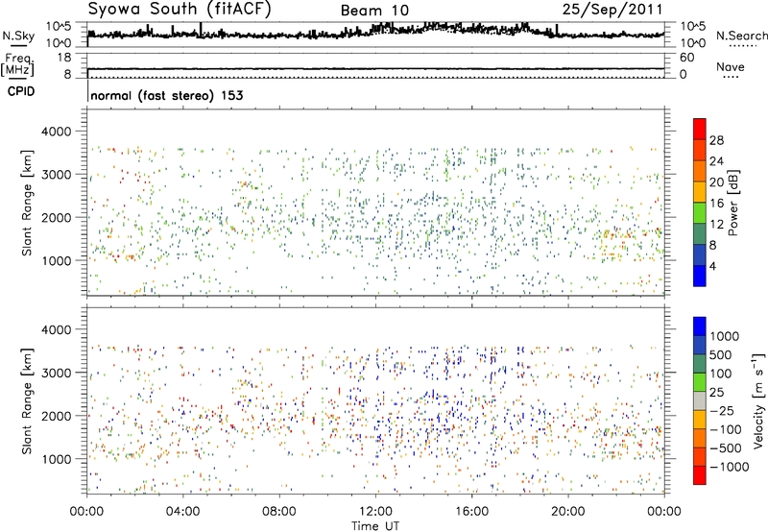Click the Slant Range title of velocity panel
Screen dimensions: 768x532
click(27, 401)
